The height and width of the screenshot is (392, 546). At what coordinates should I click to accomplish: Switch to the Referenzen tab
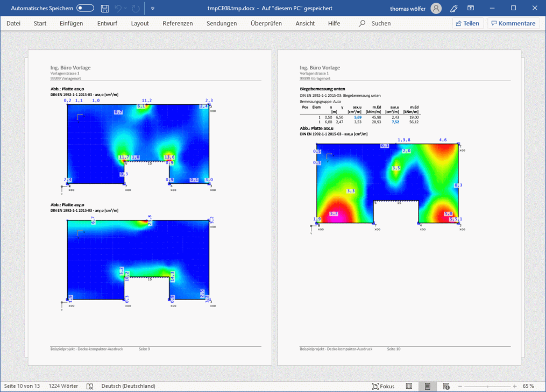tap(178, 24)
